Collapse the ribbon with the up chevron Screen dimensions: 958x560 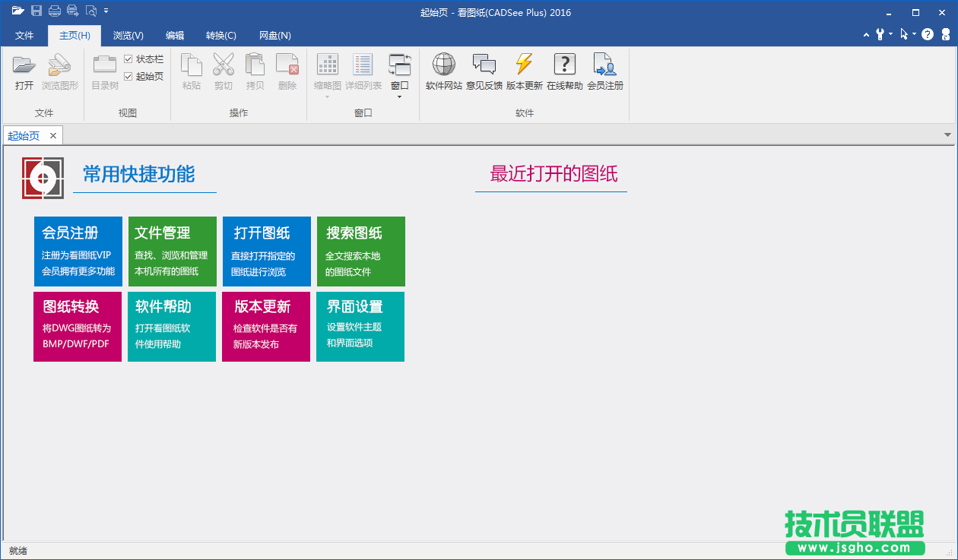pos(868,34)
